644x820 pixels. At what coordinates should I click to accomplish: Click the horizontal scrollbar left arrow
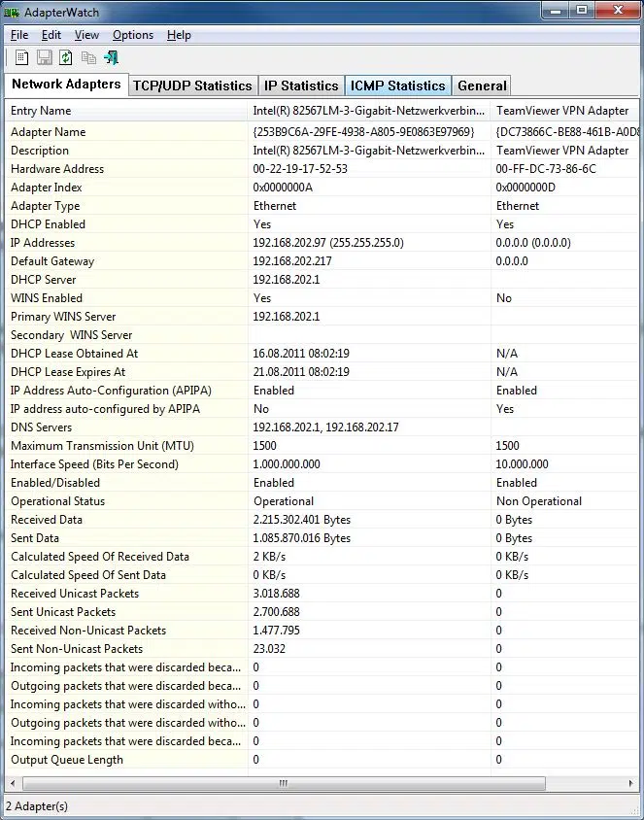click(x=13, y=783)
